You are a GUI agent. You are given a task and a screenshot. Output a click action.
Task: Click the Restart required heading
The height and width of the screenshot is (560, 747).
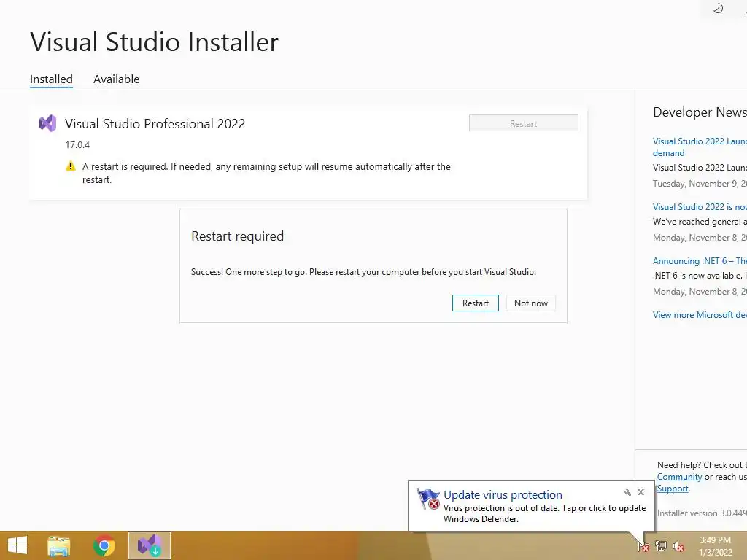(237, 236)
